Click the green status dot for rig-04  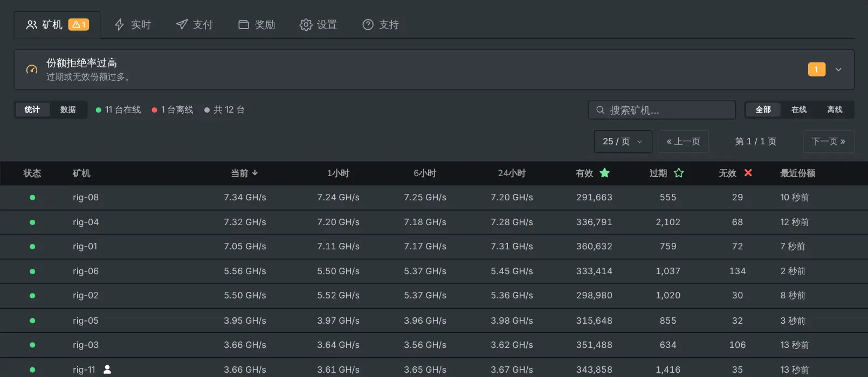[32, 222]
